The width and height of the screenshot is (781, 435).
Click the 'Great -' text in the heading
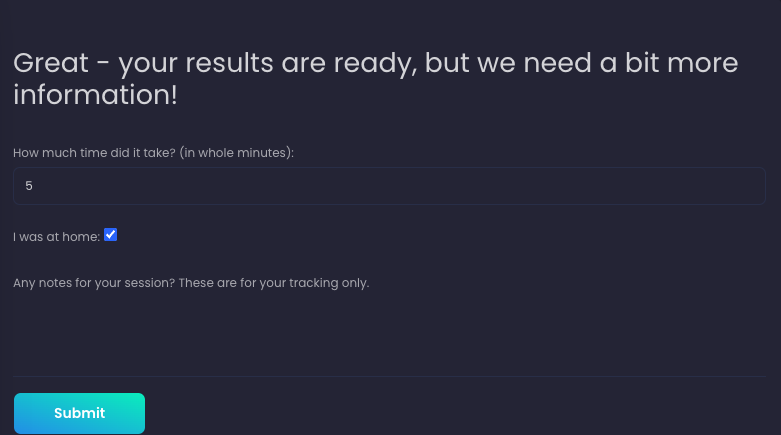tap(60, 63)
